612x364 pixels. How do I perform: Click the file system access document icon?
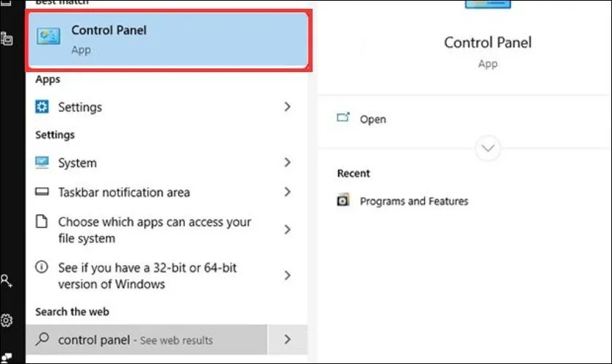tap(43, 222)
